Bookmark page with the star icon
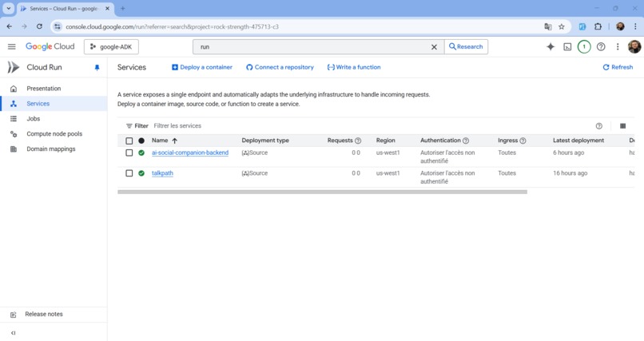This screenshot has width=644, height=341. click(562, 26)
